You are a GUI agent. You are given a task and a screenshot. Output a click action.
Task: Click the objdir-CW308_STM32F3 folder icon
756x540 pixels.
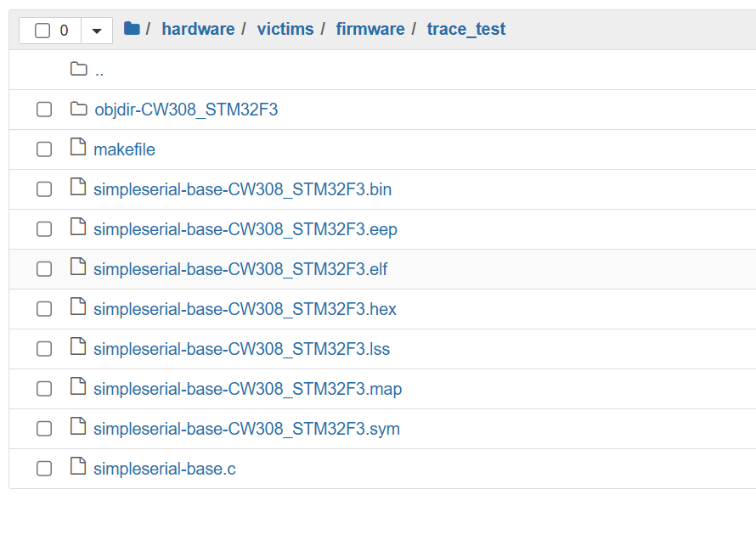[79, 110]
